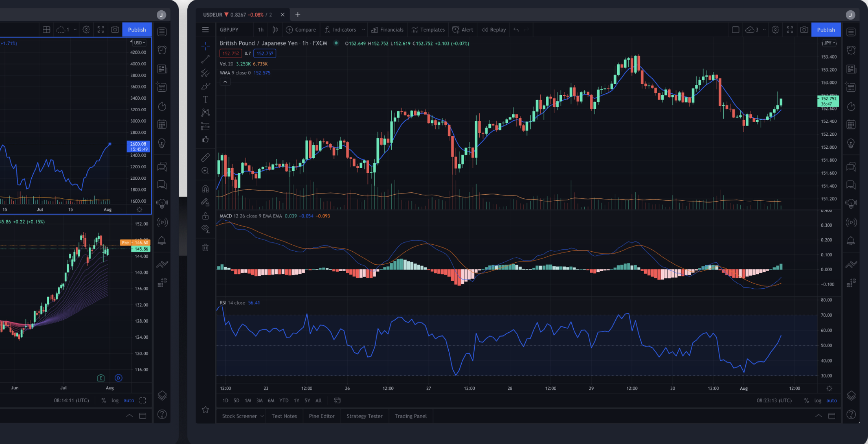868x444 pixels.
Task: Open chart settings gear in toolbar
Action: tap(775, 30)
